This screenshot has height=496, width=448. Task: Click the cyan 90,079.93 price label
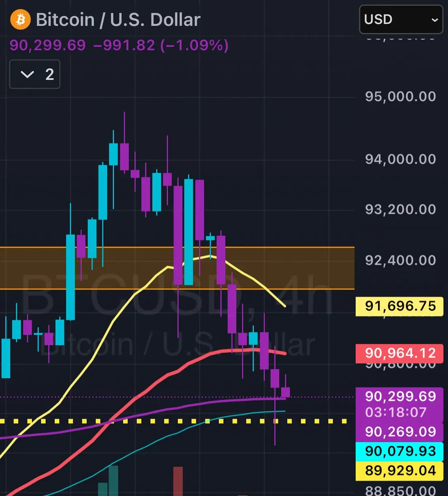click(x=400, y=451)
